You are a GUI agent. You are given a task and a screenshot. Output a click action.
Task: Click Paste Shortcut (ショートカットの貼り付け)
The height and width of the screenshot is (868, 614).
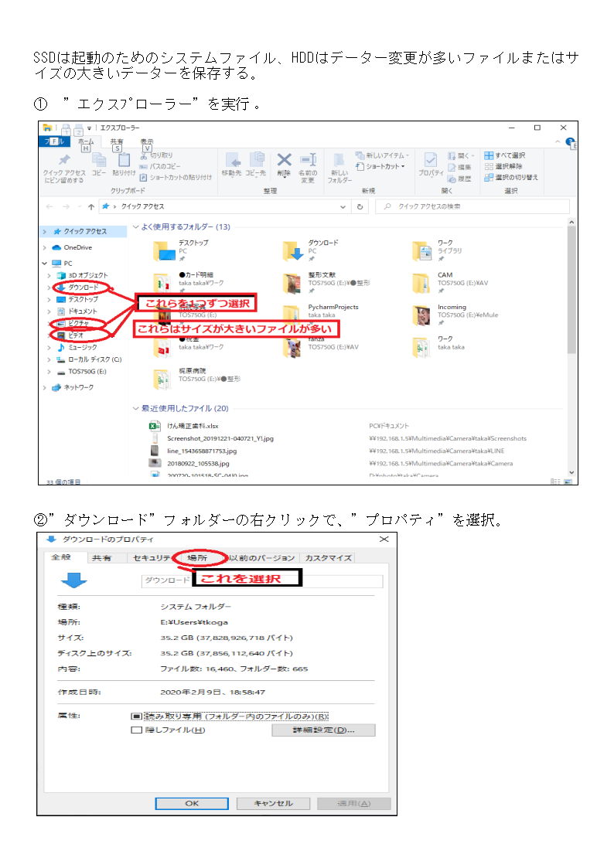(176, 177)
